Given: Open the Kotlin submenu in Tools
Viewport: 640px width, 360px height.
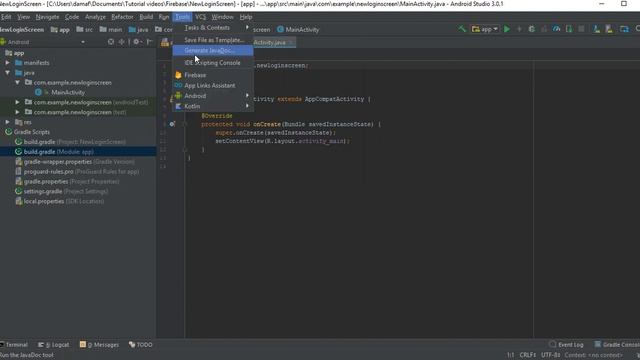Looking at the screenshot, I should click(213, 106).
